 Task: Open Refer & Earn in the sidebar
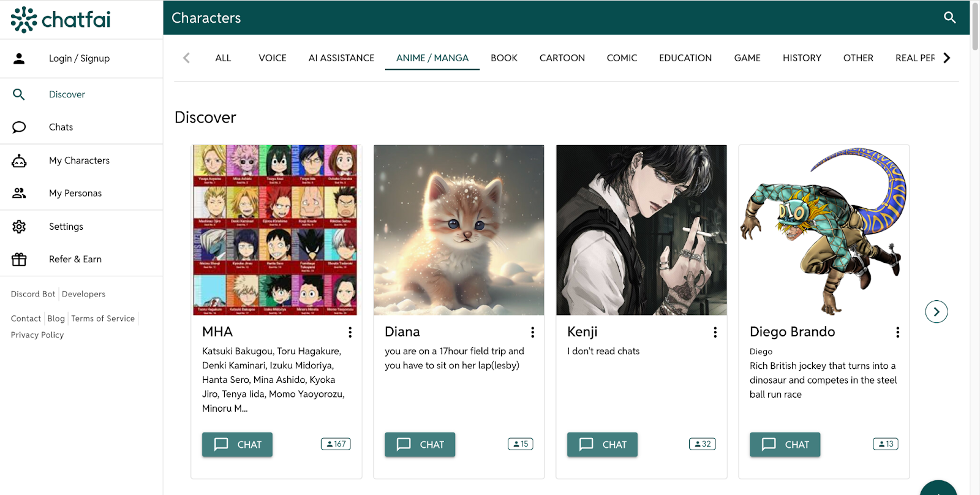tap(75, 259)
